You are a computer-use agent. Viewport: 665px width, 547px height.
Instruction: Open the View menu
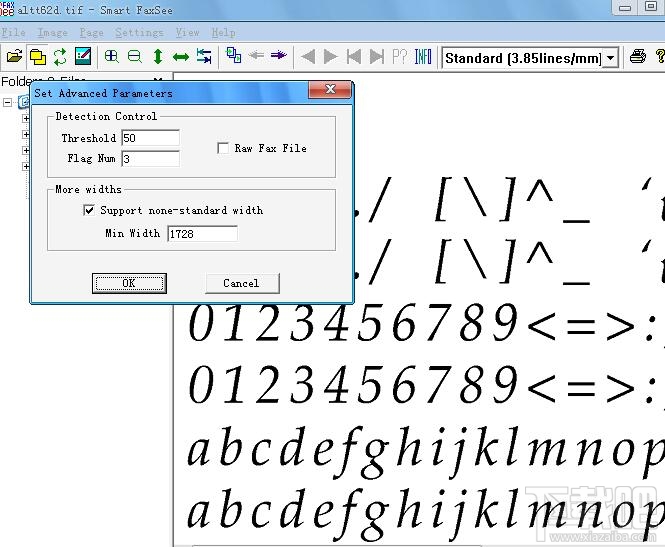(187, 32)
